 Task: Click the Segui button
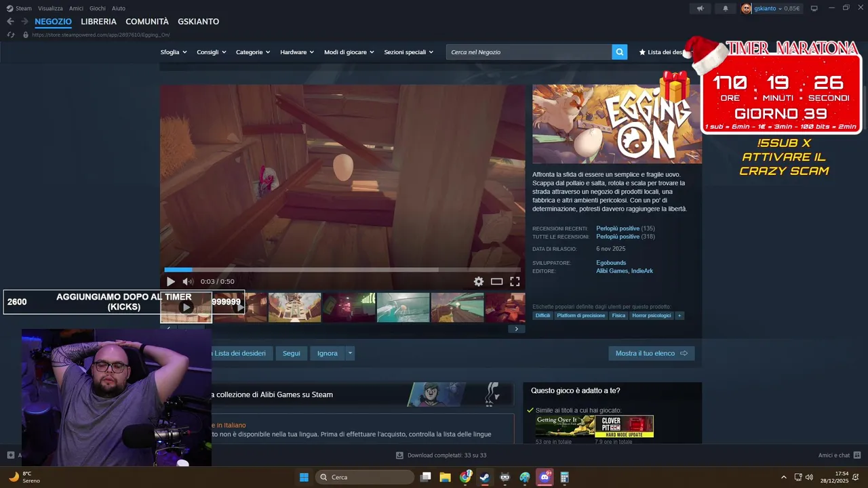pos(292,353)
